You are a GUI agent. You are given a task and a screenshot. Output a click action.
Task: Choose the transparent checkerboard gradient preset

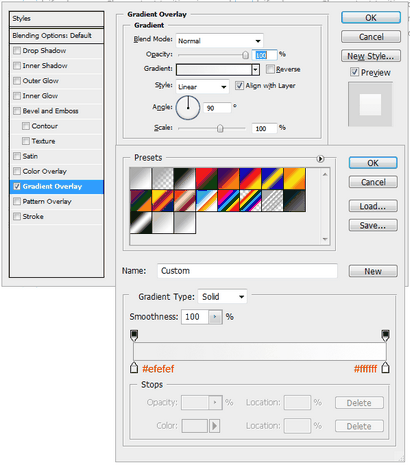point(163,178)
